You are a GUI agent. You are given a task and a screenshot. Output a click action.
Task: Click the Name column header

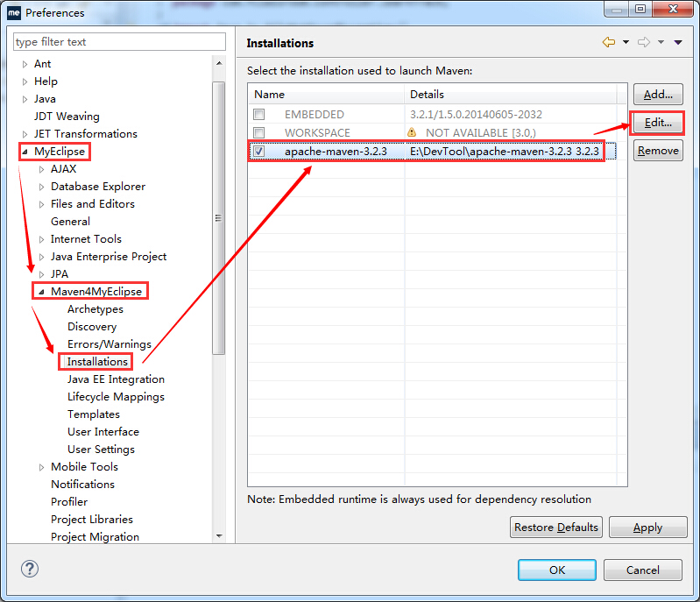click(326, 95)
